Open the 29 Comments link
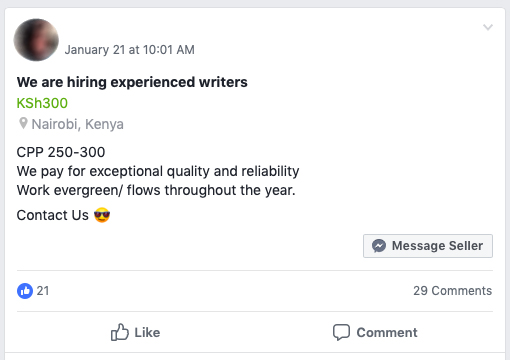Screen dimensions: 510x360 pyautogui.click(x=452, y=291)
